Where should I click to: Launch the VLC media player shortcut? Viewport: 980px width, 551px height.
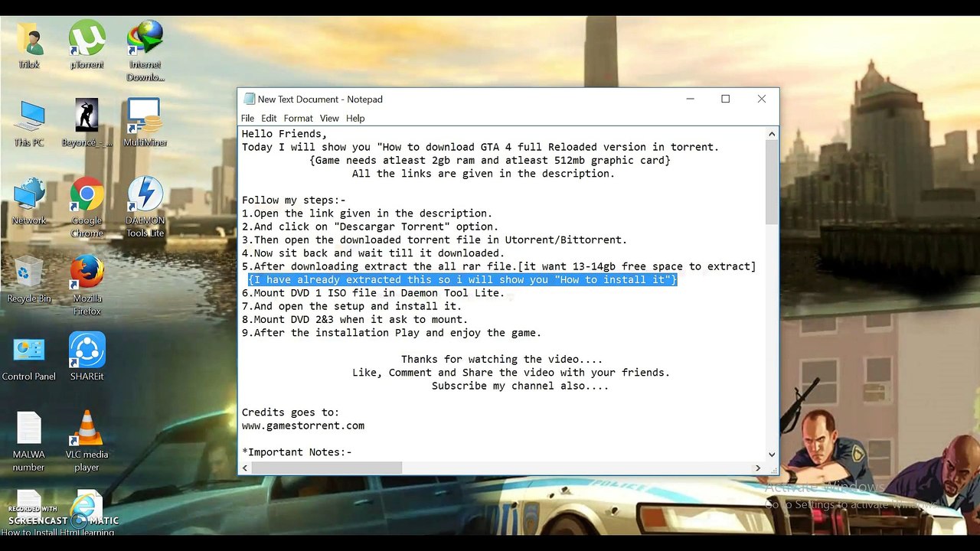click(x=87, y=441)
